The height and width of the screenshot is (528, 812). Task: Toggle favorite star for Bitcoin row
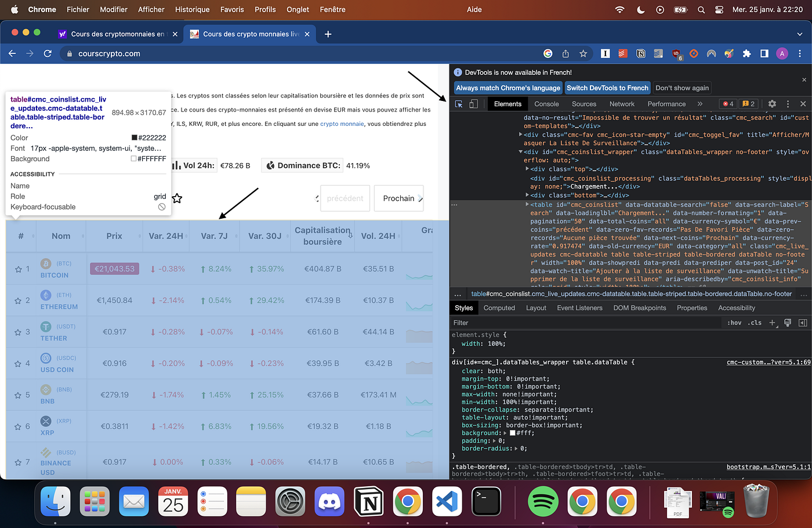click(x=17, y=269)
